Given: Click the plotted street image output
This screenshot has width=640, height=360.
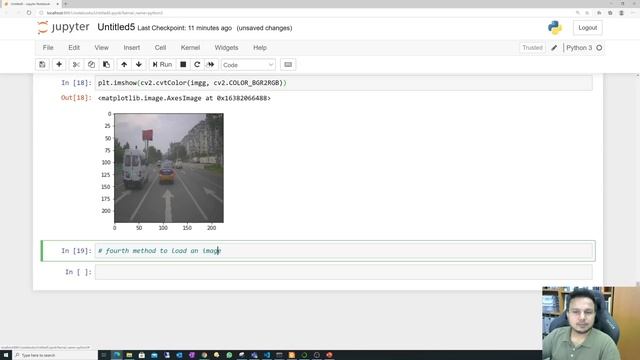Looking at the screenshot, I should [169, 168].
